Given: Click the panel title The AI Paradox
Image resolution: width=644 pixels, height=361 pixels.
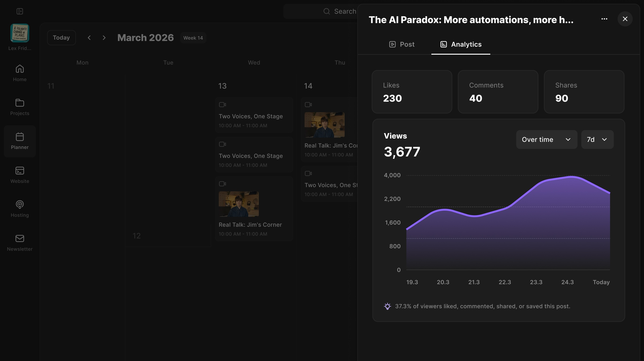Looking at the screenshot, I should (471, 20).
